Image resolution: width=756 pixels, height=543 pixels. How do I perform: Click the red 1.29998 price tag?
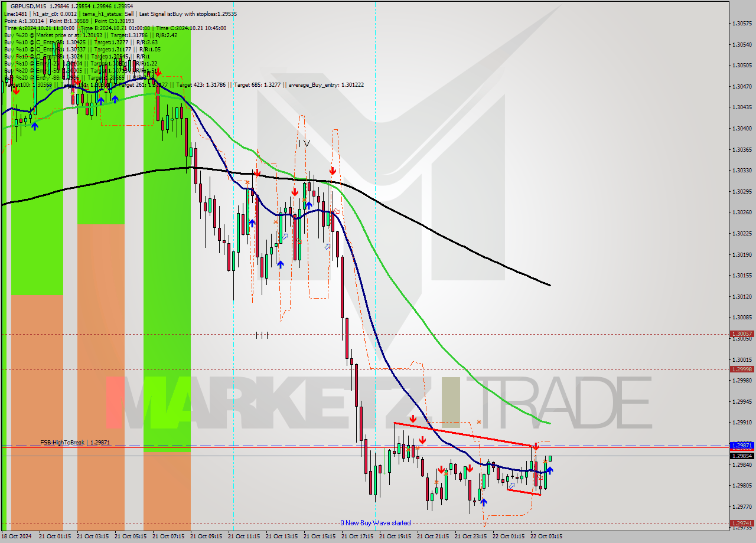(741, 369)
